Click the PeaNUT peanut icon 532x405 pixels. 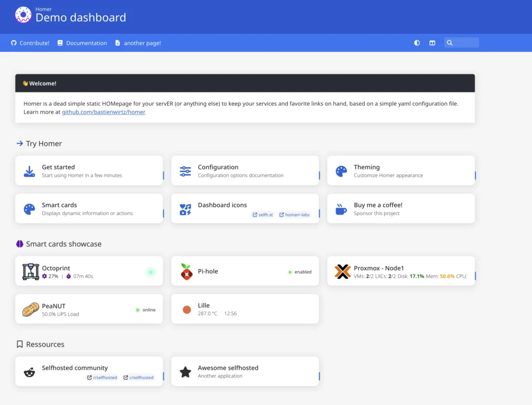(x=31, y=309)
